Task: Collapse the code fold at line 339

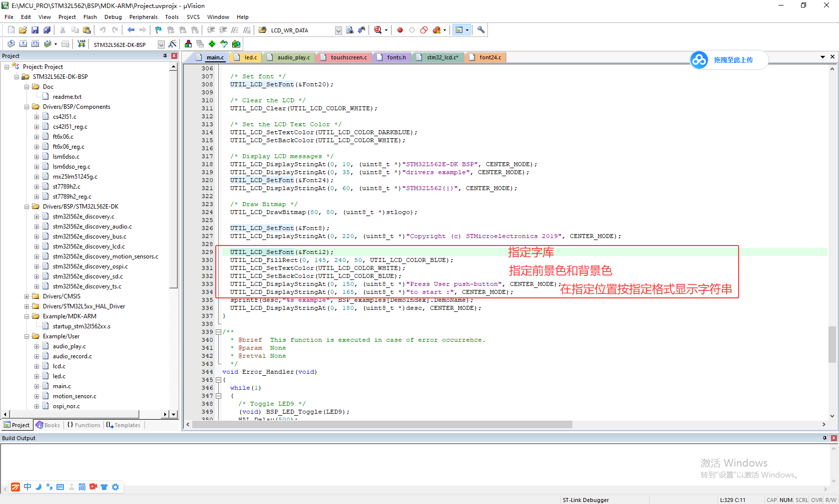Action: click(x=218, y=332)
